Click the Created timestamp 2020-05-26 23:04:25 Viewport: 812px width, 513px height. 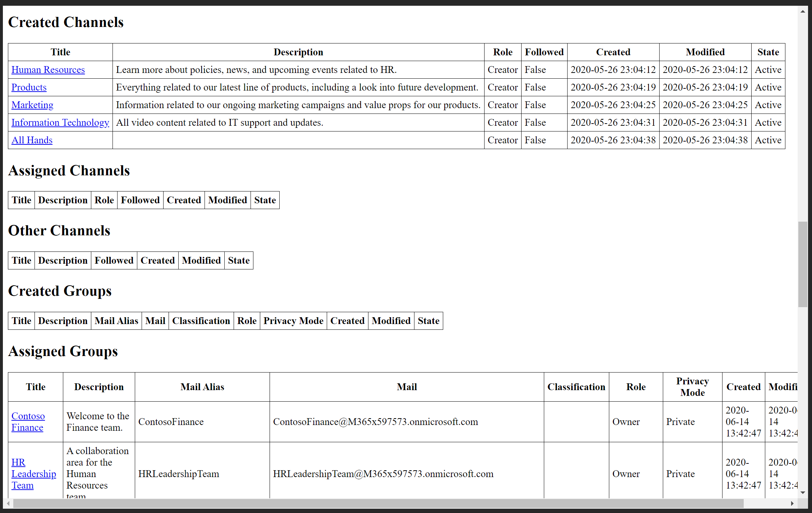tap(613, 105)
